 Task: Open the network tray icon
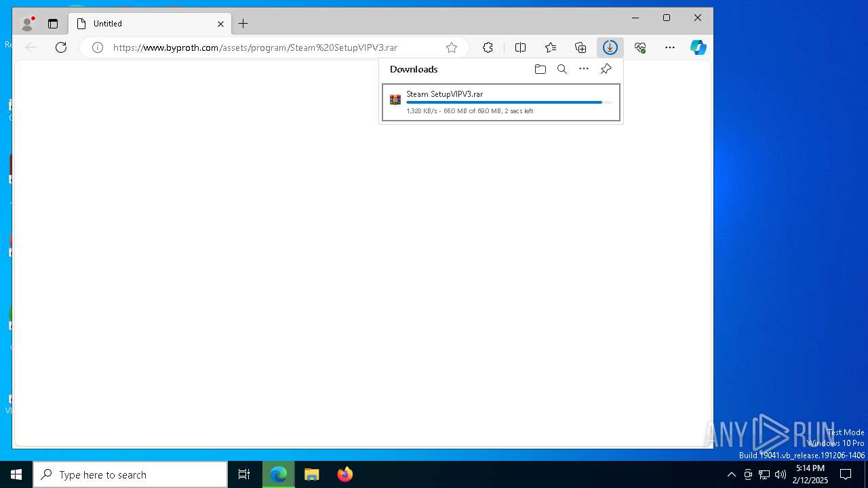pyautogui.click(x=764, y=474)
